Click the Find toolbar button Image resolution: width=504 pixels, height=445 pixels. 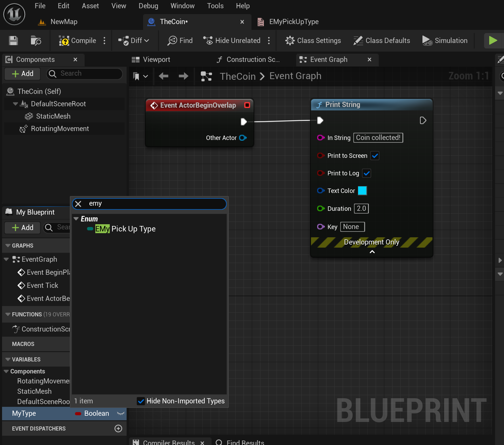[x=180, y=41]
